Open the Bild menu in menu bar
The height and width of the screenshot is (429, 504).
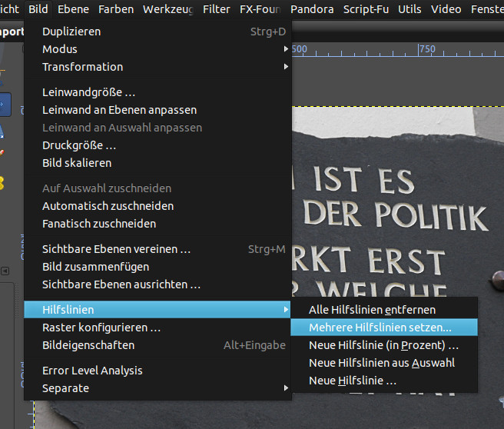(38, 9)
